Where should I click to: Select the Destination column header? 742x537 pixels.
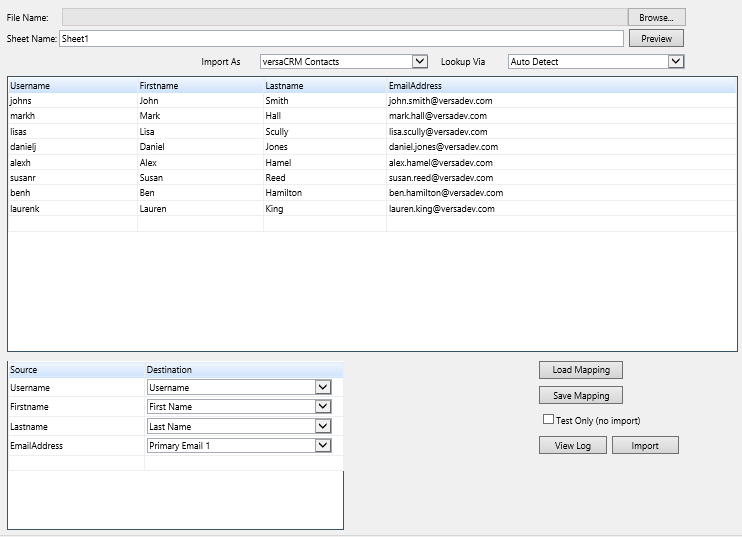[x=243, y=370]
